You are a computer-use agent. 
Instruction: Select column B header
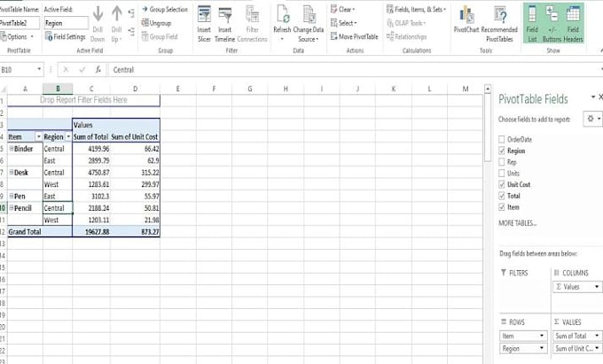pos(58,89)
